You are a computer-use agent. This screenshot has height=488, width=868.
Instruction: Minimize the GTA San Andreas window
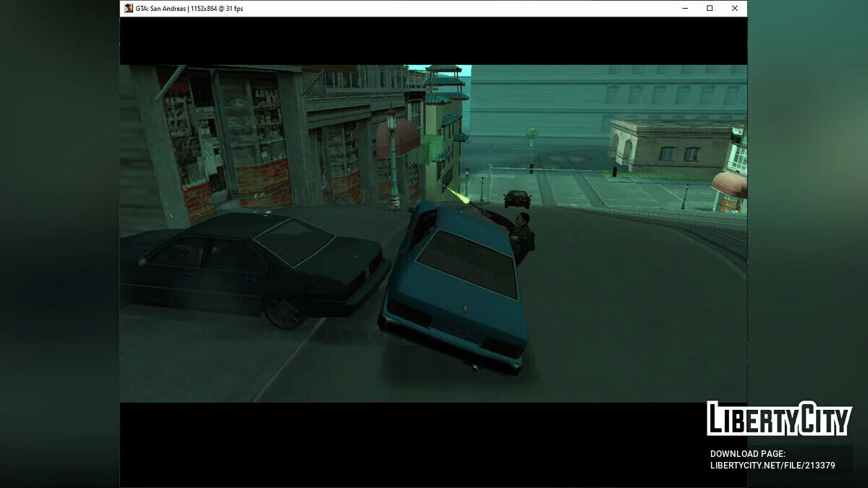click(685, 9)
